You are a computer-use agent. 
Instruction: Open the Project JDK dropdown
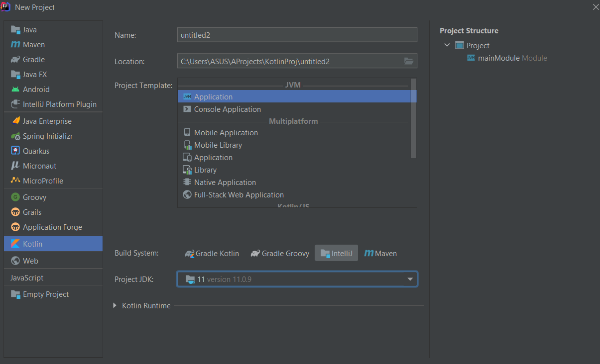tap(410, 279)
